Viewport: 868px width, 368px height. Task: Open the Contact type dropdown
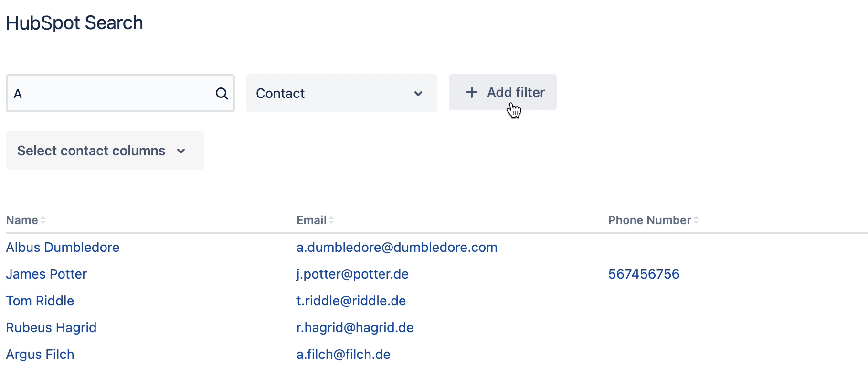tap(342, 93)
